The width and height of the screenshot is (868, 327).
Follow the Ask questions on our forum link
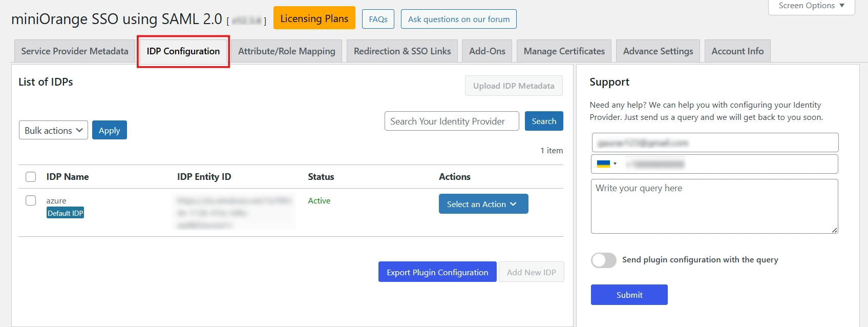coord(458,19)
